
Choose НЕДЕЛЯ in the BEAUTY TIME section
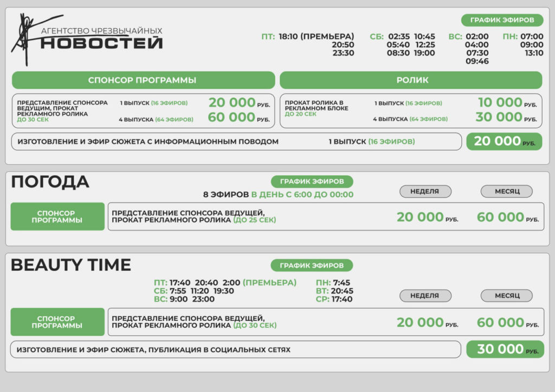coord(425,295)
